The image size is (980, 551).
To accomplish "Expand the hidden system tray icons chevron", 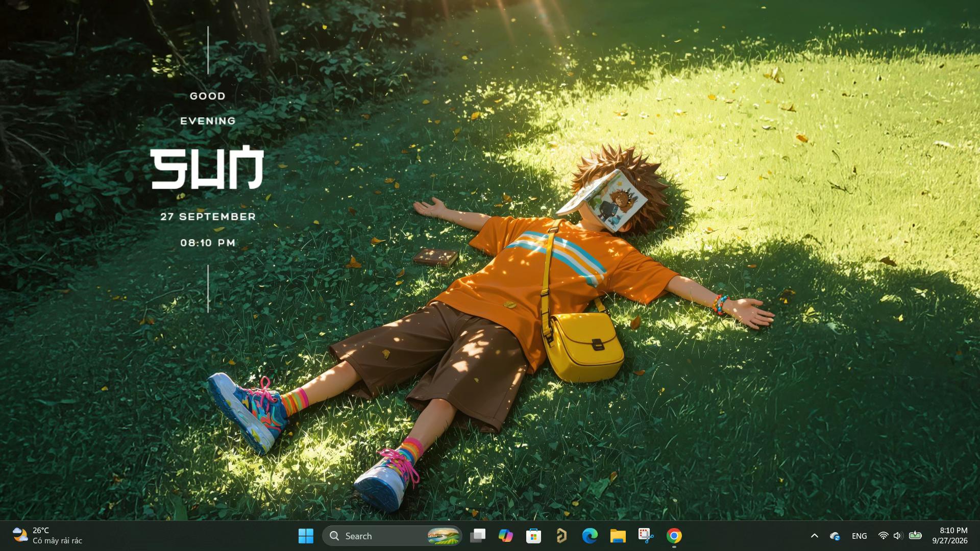I will pyautogui.click(x=815, y=536).
